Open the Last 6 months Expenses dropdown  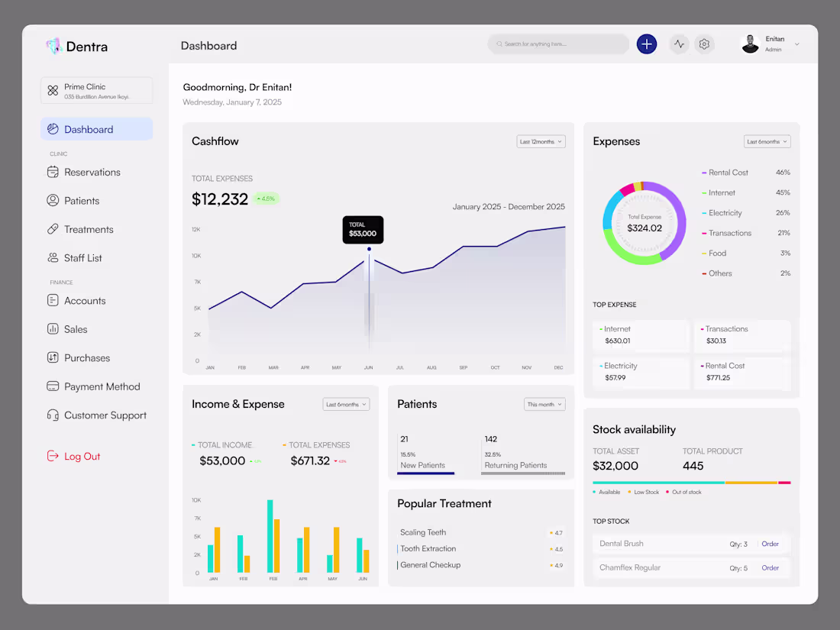tap(767, 141)
